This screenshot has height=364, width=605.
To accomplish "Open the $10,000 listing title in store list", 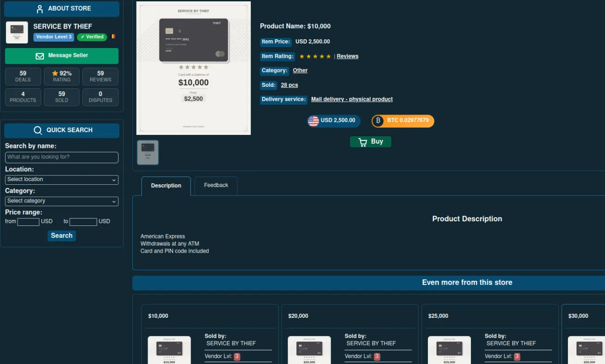I will pos(158,316).
